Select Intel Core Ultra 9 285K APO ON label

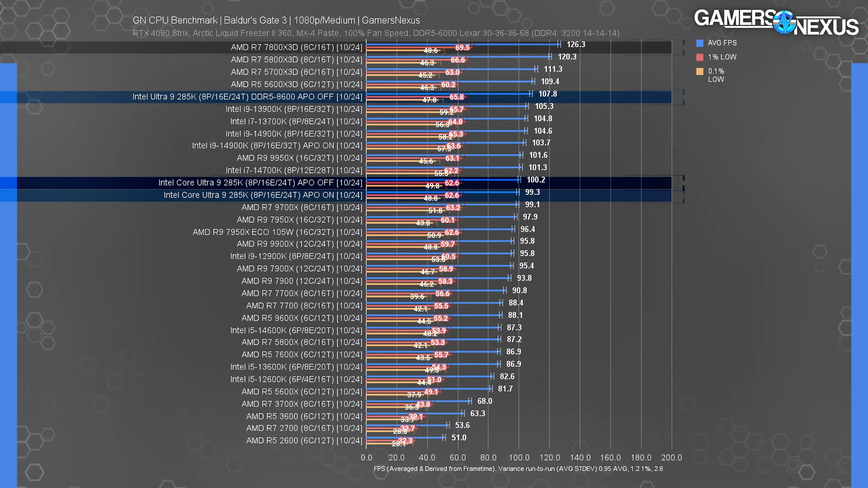(263, 195)
